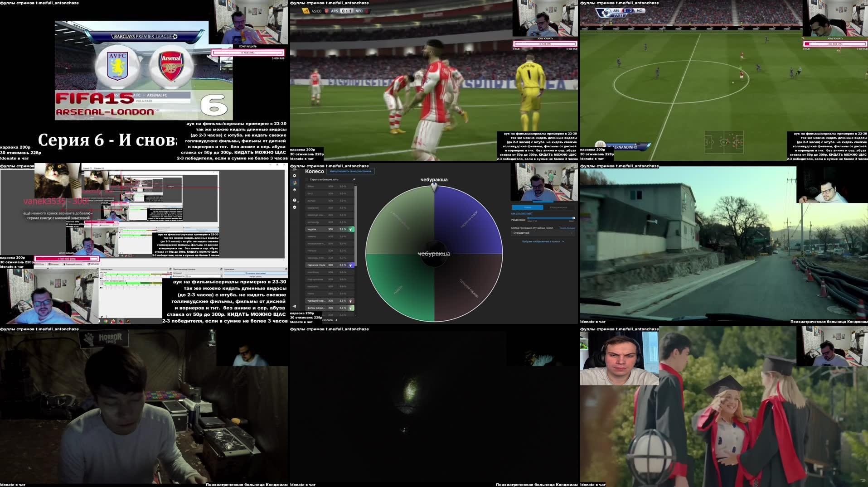Select the profile icon in the left sidebar
The image size is (868, 487).
click(x=295, y=183)
